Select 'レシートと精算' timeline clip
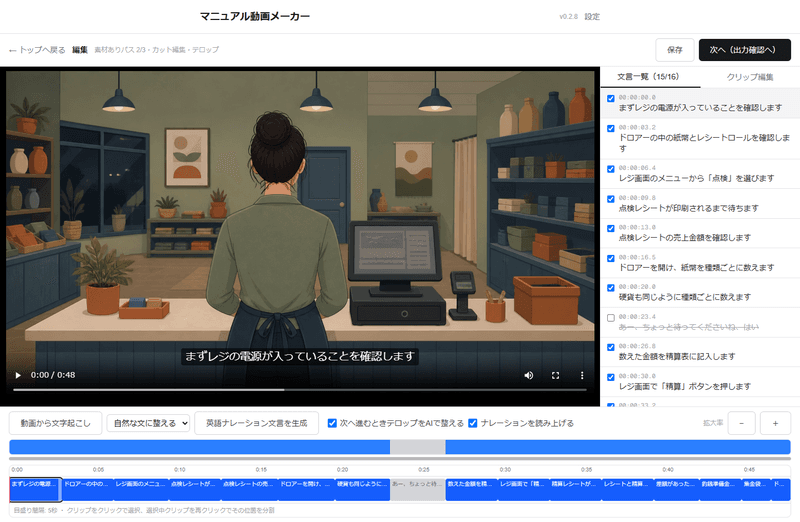The height and width of the screenshot is (522, 800). point(628,489)
